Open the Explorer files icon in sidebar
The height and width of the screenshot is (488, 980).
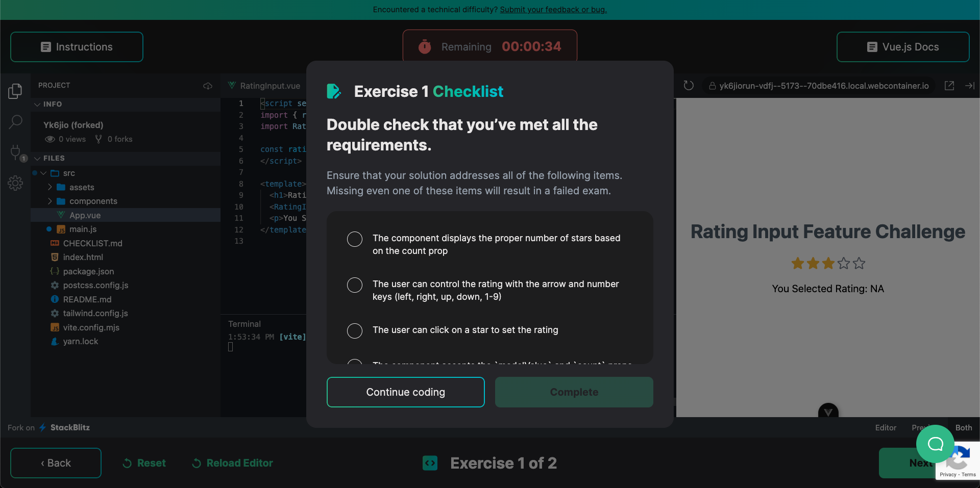pos(15,91)
